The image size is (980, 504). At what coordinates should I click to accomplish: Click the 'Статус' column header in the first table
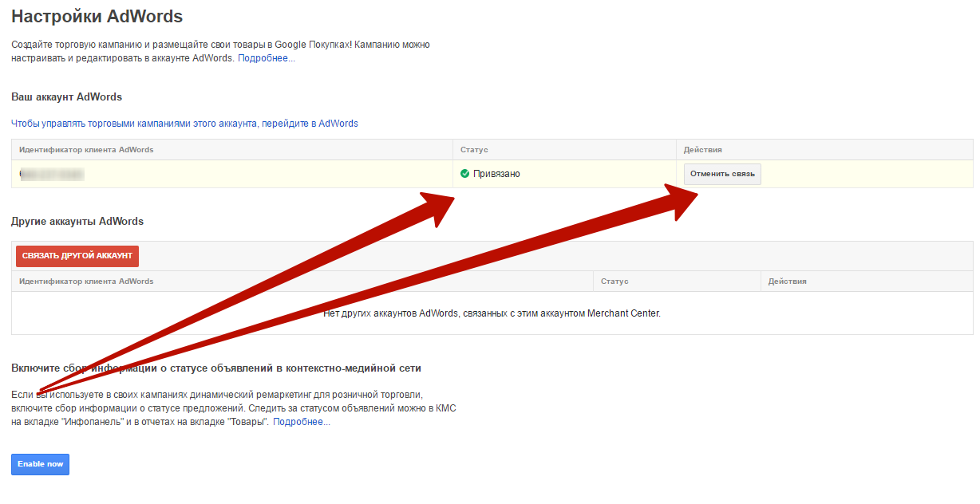point(474,150)
